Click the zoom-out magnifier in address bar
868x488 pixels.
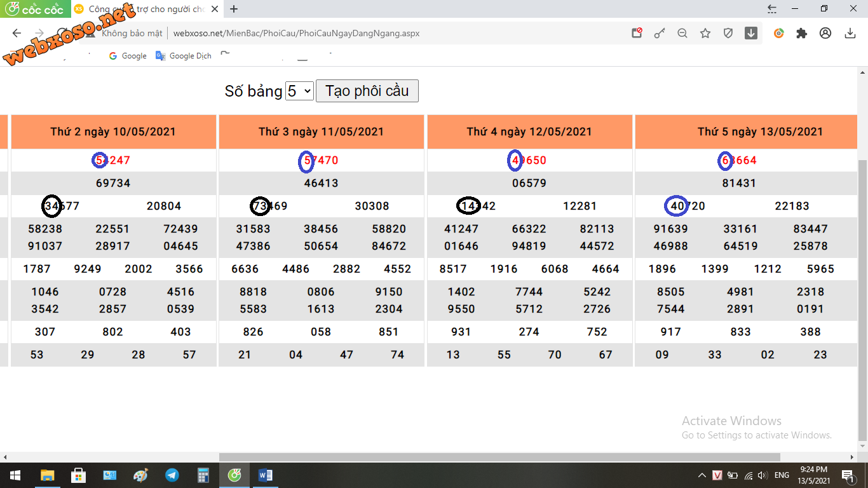(682, 34)
